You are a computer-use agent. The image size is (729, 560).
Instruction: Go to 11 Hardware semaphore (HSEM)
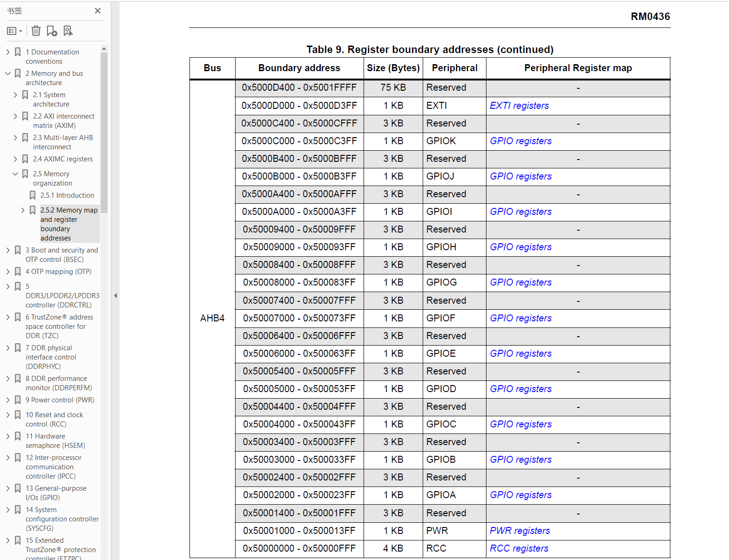[55, 441]
